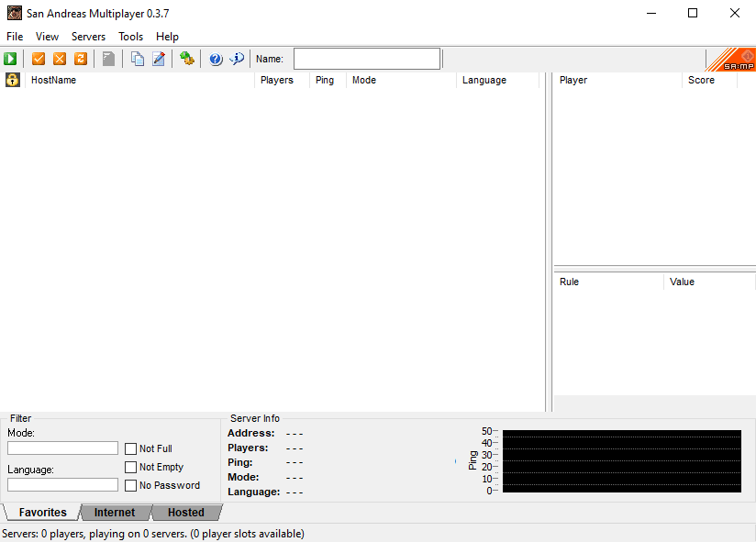Click the orange X Delete Server icon
The image size is (756, 542).
(60, 59)
